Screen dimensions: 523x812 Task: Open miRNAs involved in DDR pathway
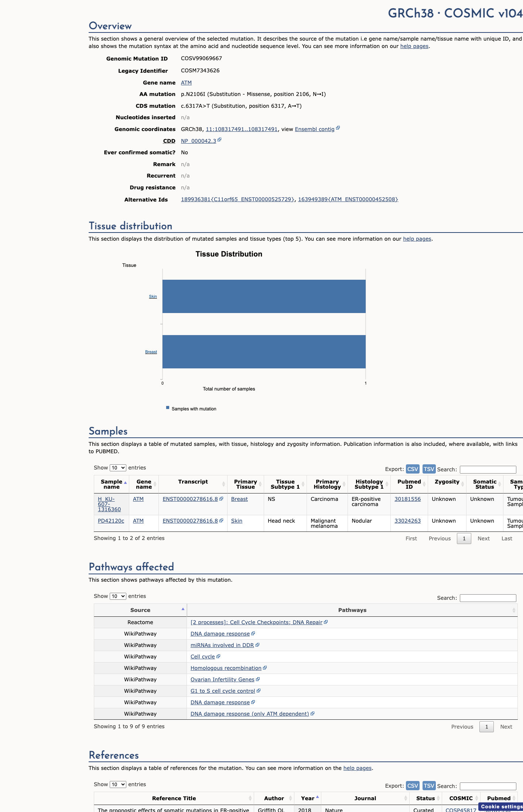[222, 645]
